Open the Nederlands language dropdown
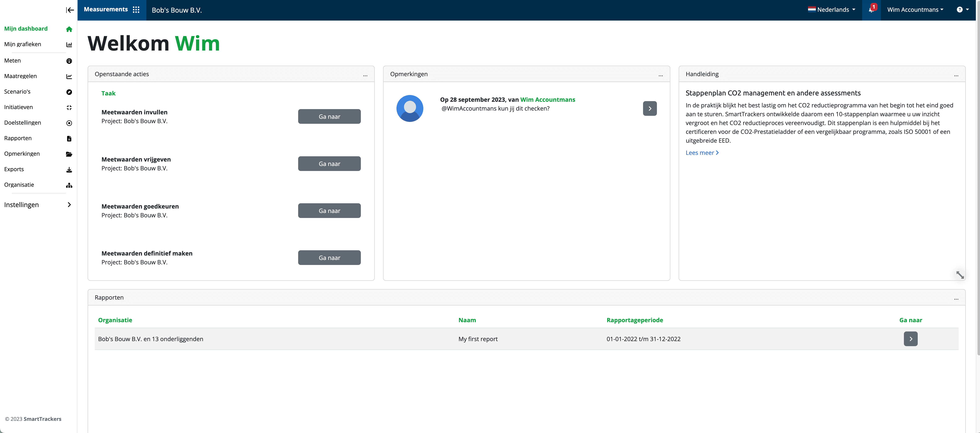This screenshot has height=433, width=980. pyautogui.click(x=831, y=9)
